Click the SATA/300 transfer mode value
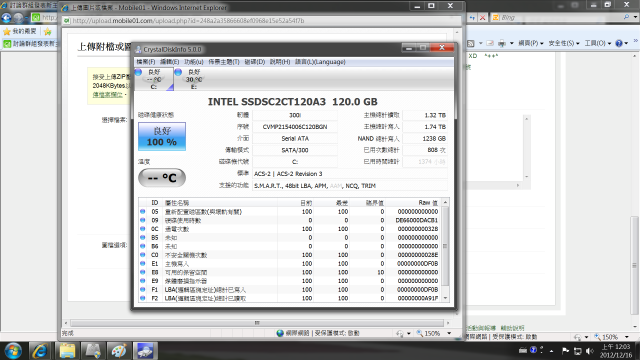 point(295,150)
